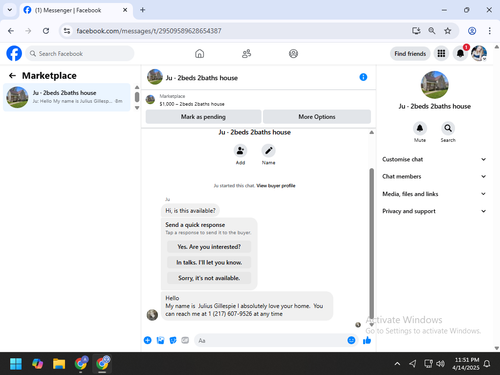Screen dimensions: 500x375
Task: Send a thumbs up like
Action: click(367, 340)
